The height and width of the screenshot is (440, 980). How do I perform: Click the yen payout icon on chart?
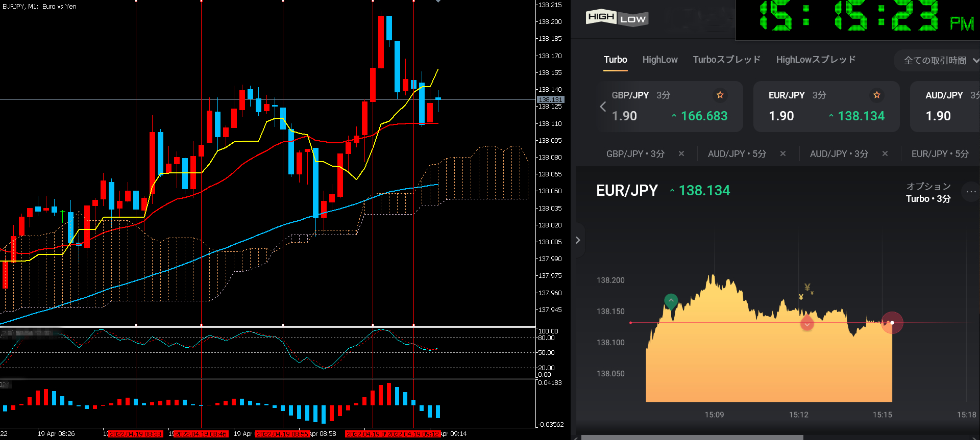coord(806,289)
